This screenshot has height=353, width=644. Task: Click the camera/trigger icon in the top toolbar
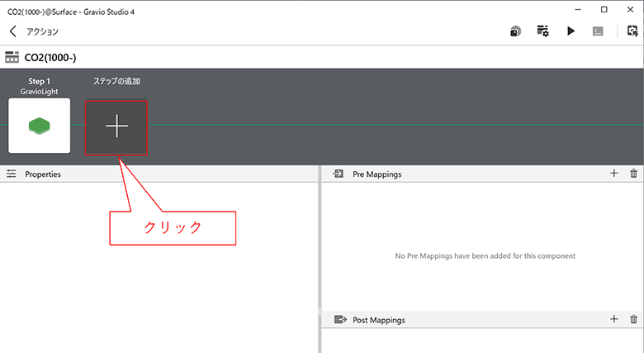(515, 31)
